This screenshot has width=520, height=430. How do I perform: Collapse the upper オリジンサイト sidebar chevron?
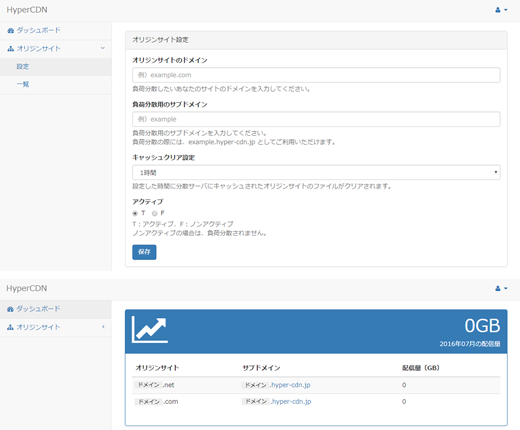[103, 48]
